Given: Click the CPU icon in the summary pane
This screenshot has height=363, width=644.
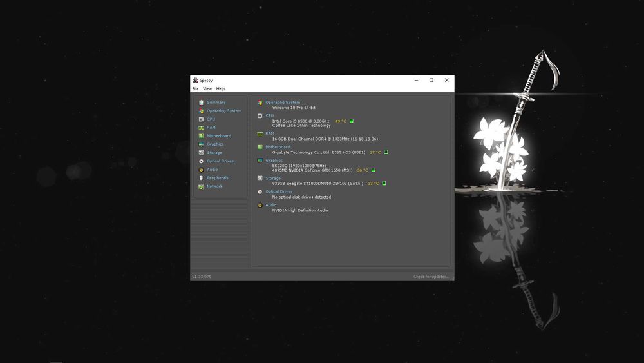Looking at the screenshot, I should 260,116.
